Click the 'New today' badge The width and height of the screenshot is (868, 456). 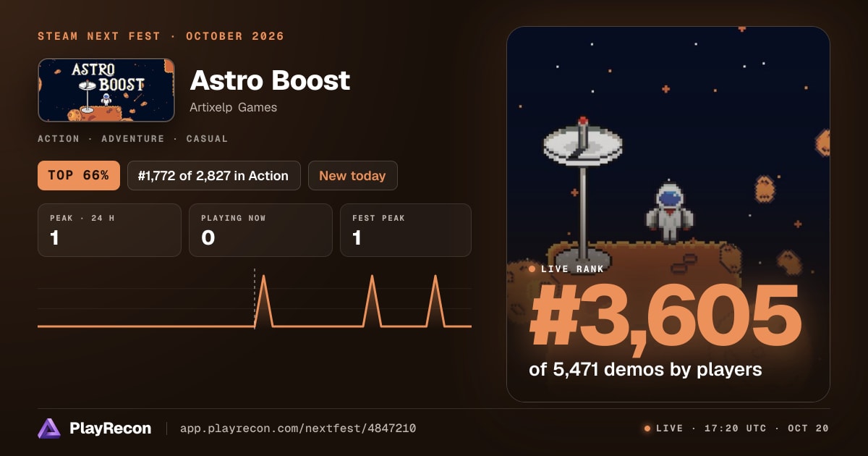tap(352, 175)
